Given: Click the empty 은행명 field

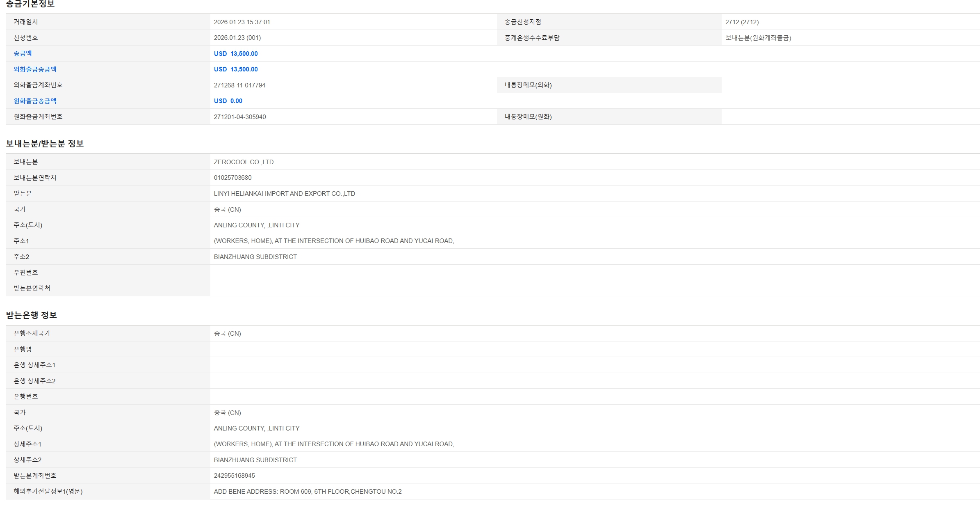Looking at the screenshot, I should tap(595, 349).
